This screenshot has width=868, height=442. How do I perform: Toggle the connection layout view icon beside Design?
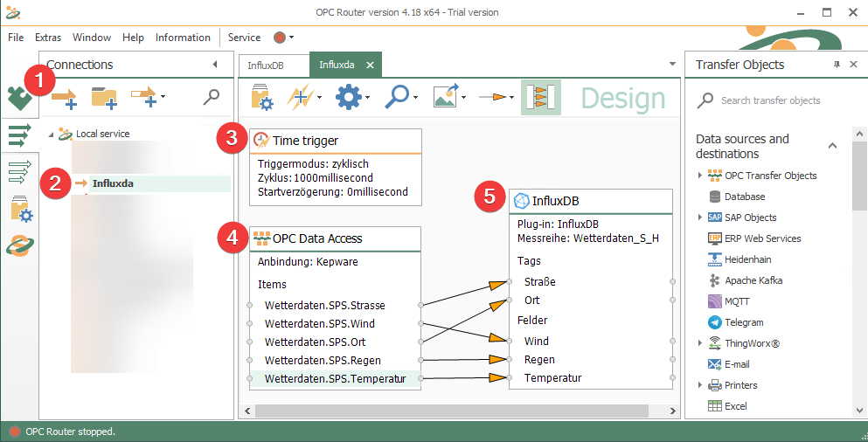click(540, 97)
